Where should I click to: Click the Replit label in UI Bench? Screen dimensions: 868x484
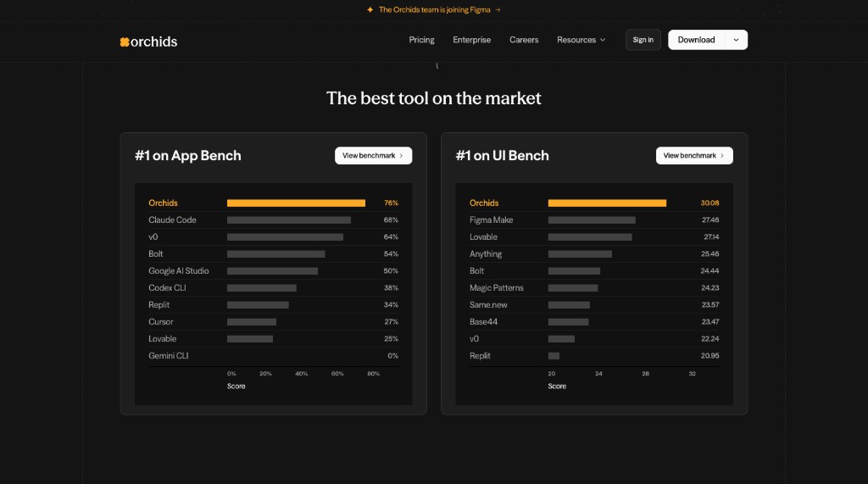pyautogui.click(x=480, y=355)
